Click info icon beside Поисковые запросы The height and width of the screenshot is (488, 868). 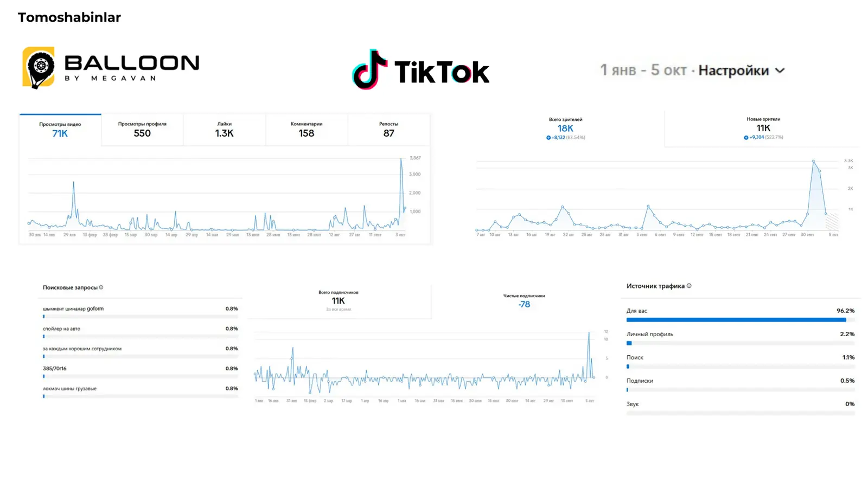[101, 287]
